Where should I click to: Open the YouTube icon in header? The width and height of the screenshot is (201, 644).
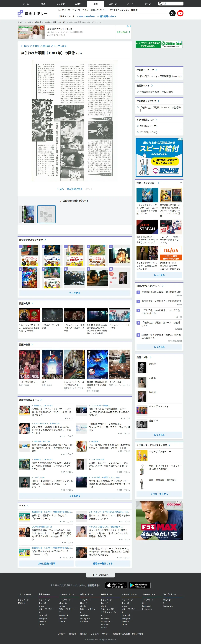click(180, 13)
